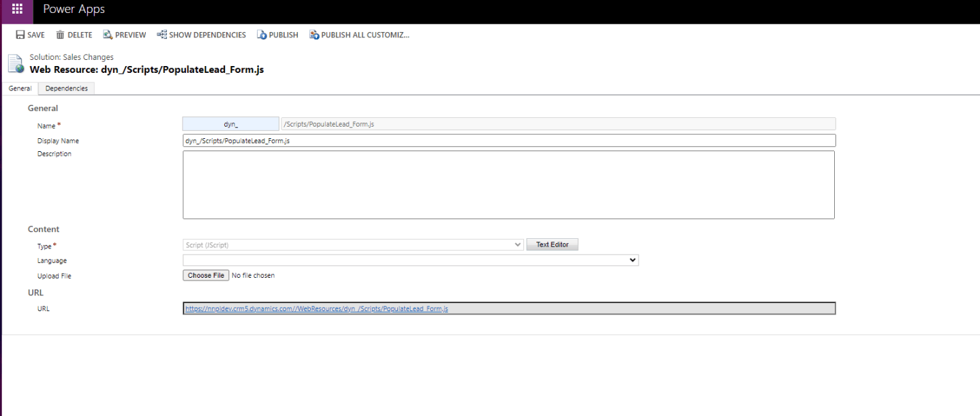This screenshot has width=980, height=416.
Task: Open the Text Editor
Action: (552, 244)
